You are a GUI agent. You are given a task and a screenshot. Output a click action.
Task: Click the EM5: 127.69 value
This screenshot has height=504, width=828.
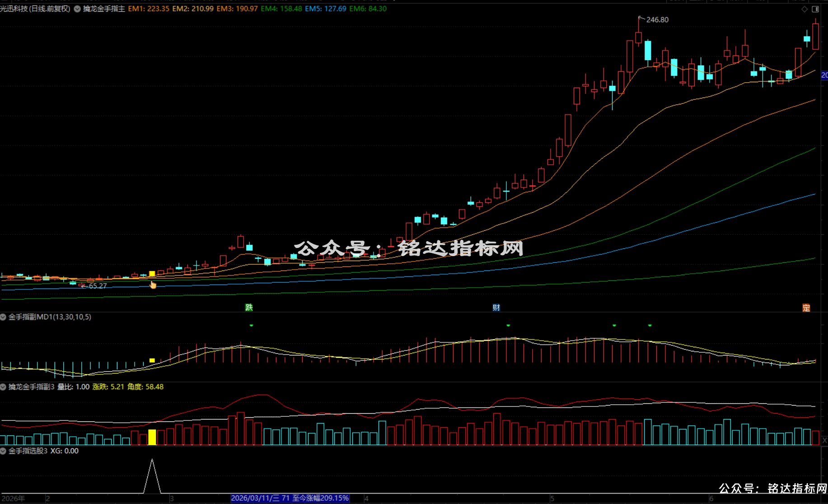click(326, 9)
